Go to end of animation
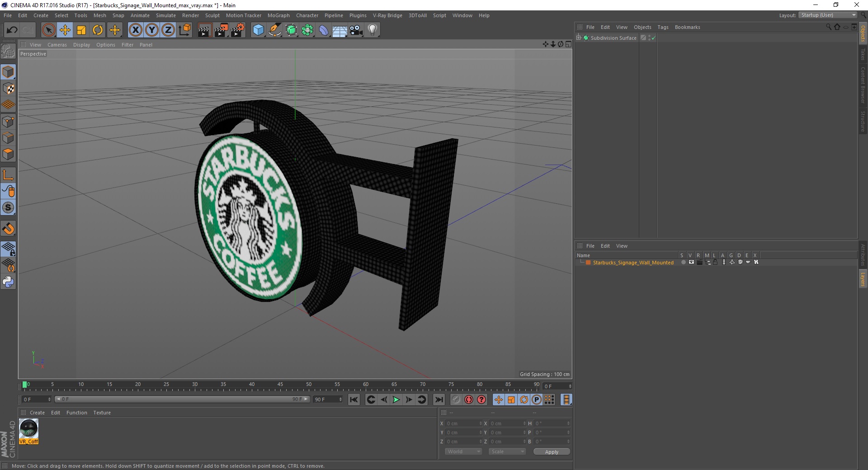Viewport: 868px width, 470px height. [439, 399]
